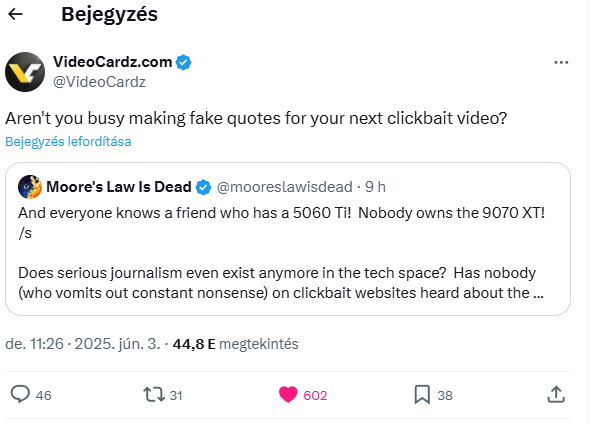Image resolution: width=592 pixels, height=423 pixels.
Task: Open the three-dot more options menu
Action: 561,62
